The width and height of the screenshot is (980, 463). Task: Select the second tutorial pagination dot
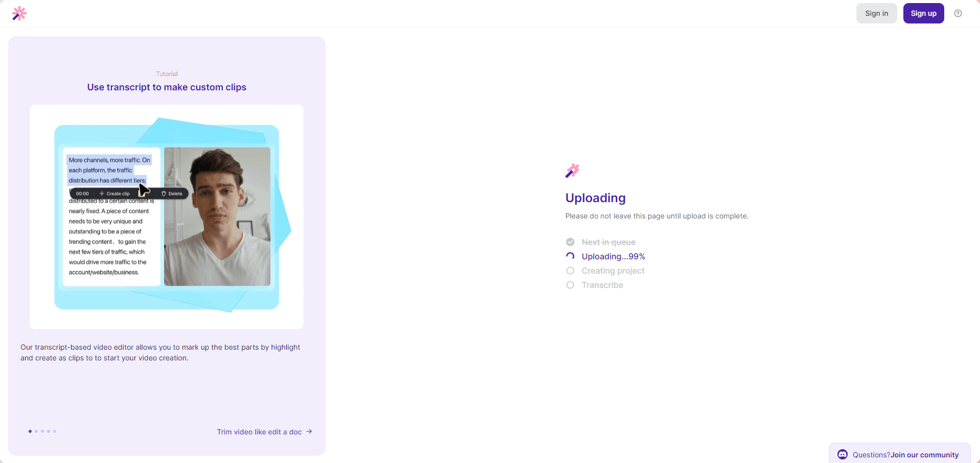pyautogui.click(x=36, y=431)
